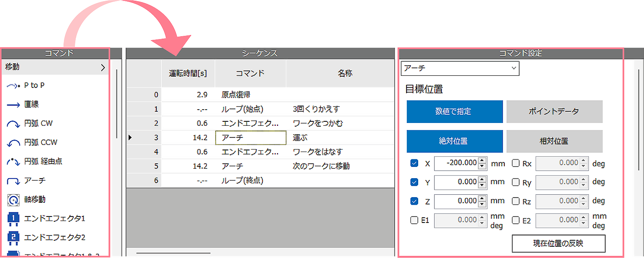Screen dimensions: 644x258
Task: Click the 軸移動 axis move icon
Action: [13, 200]
